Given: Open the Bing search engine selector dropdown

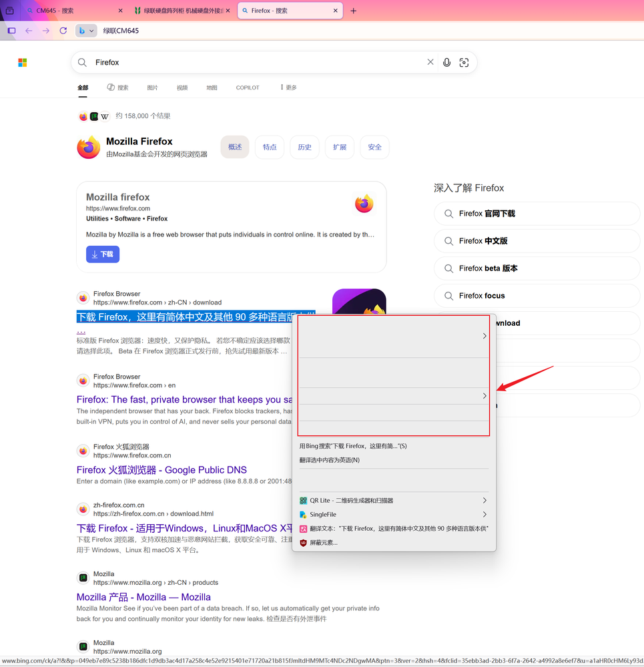Looking at the screenshot, I should 86,31.
